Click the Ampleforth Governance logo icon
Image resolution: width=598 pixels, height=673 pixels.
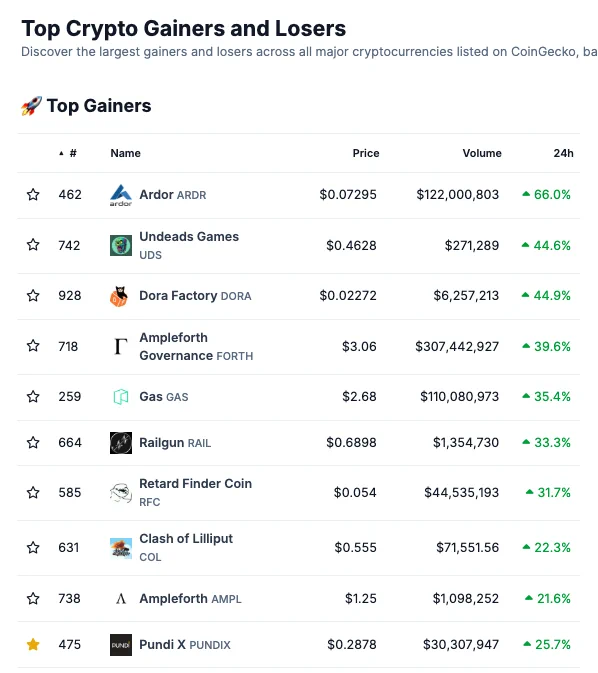(x=121, y=346)
